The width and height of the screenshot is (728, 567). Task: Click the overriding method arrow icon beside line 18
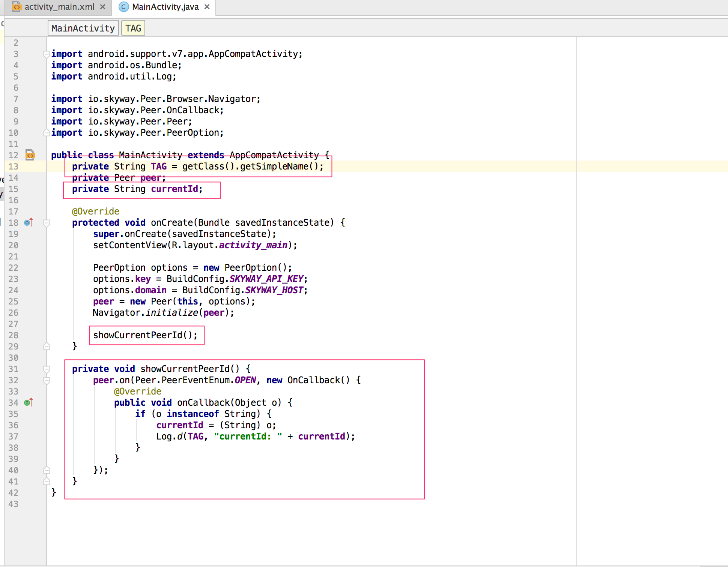point(28,223)
